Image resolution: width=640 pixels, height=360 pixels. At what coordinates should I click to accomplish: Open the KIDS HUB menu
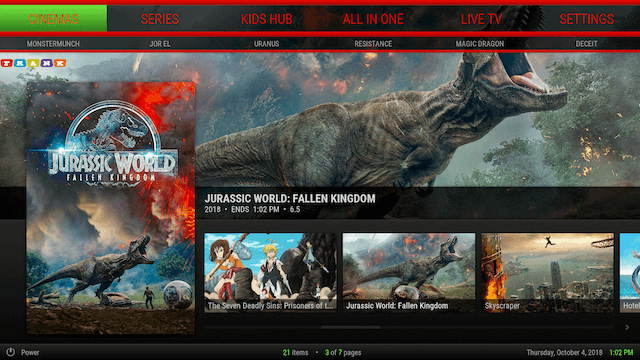coord(267,19)
